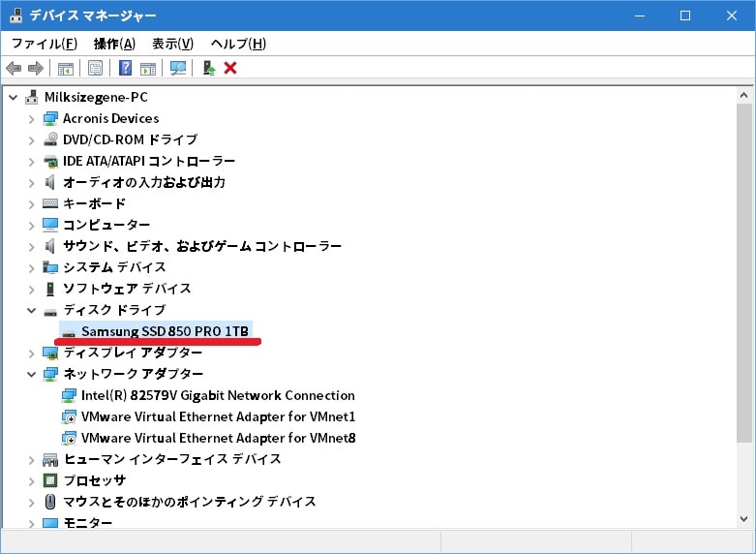The image size is (756, 554).
Task: Collapse the Milksizegene-PC root node
Action: [x=14, y=98]
